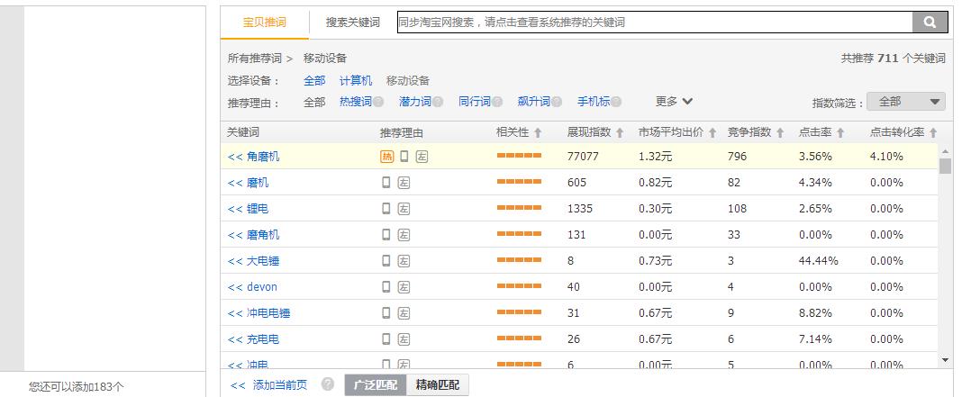Click the question mark help icon near 添加当前页

coord(328,384)
